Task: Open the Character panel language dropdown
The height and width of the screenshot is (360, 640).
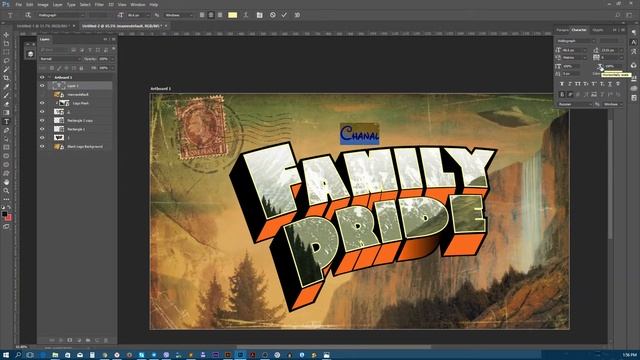Action: coord(574,104)
